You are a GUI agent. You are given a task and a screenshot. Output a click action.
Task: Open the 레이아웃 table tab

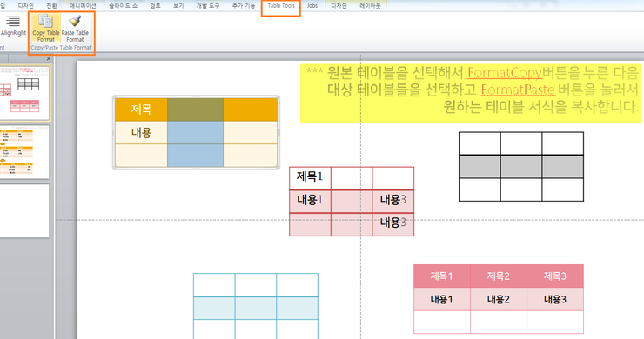point(370,6)
